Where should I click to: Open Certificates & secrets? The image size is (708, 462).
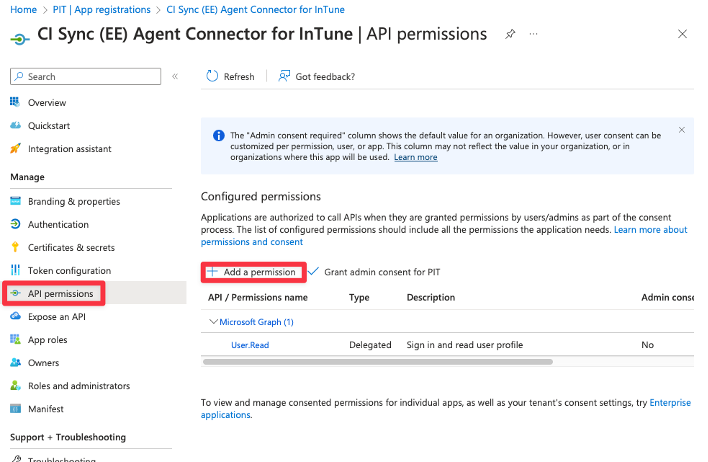pyautogui.click(x=71, y=247)
